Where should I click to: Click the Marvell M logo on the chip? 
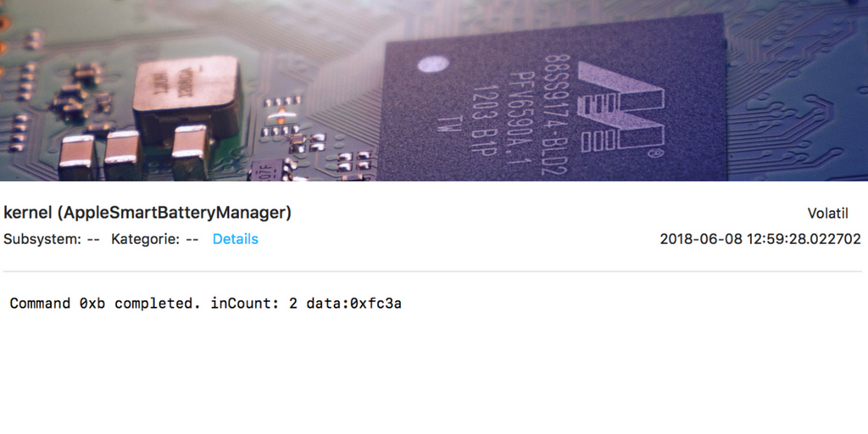(620, 105)
